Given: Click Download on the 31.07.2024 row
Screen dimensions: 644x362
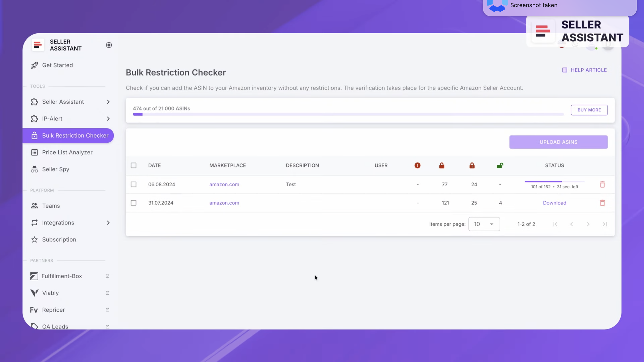Looking at the screenshot, I should click(x=555, y=203).
